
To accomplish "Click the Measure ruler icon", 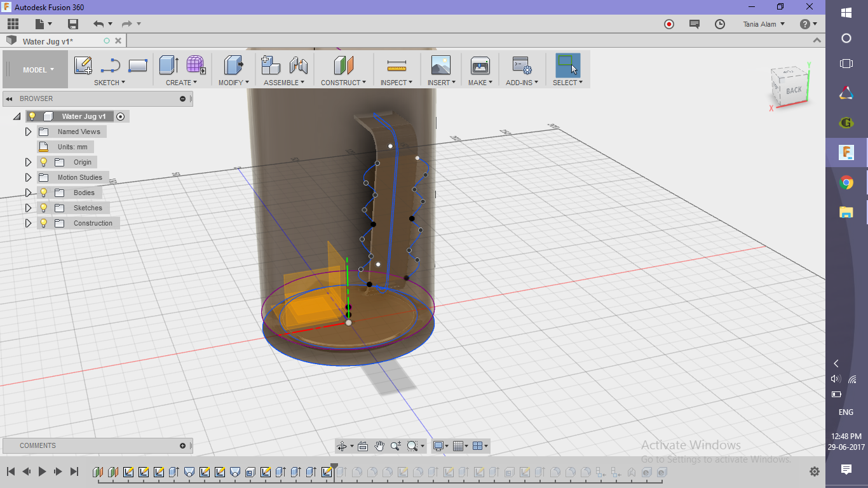I will click(397, 65).
